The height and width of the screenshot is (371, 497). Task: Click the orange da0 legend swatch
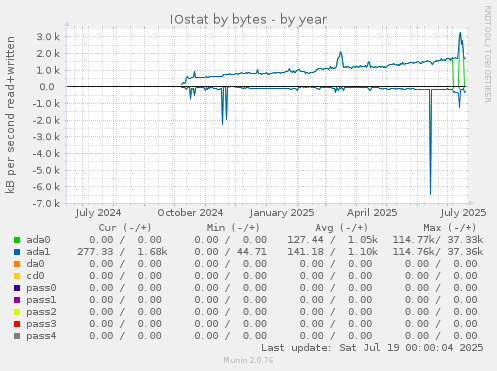pyautogui.click(x=17, y=264)
